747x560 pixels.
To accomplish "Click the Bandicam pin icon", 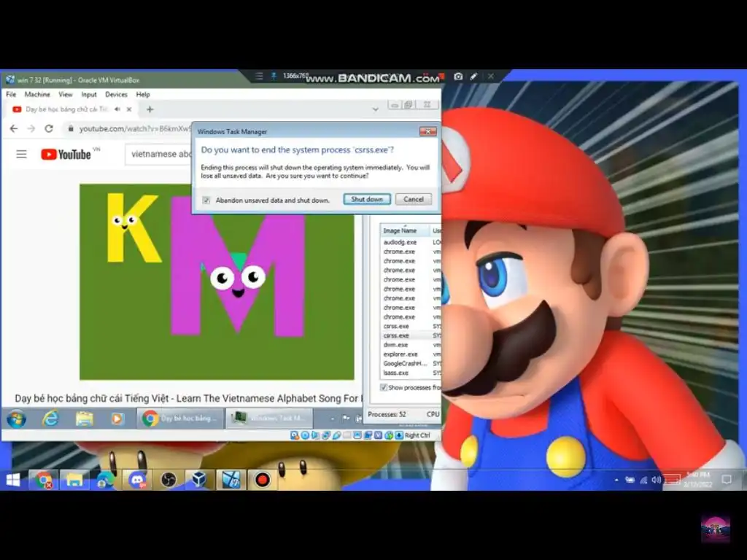I will (274, 76).
